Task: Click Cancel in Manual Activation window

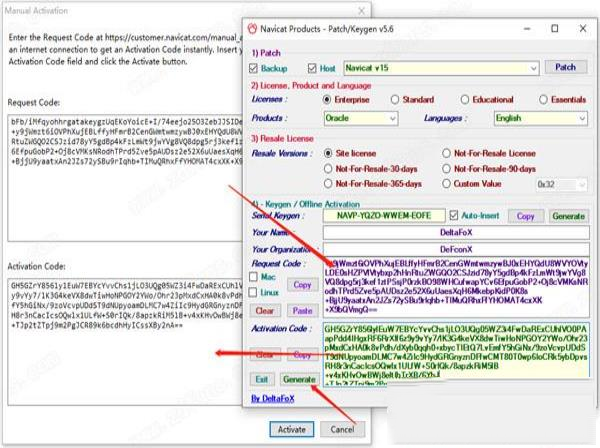Action: 342,429
